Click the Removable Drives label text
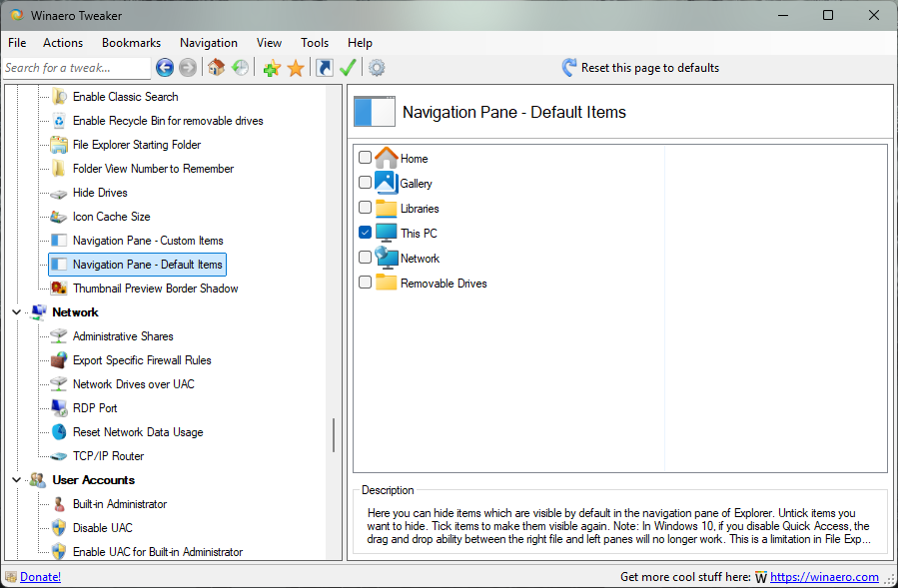 444,284
